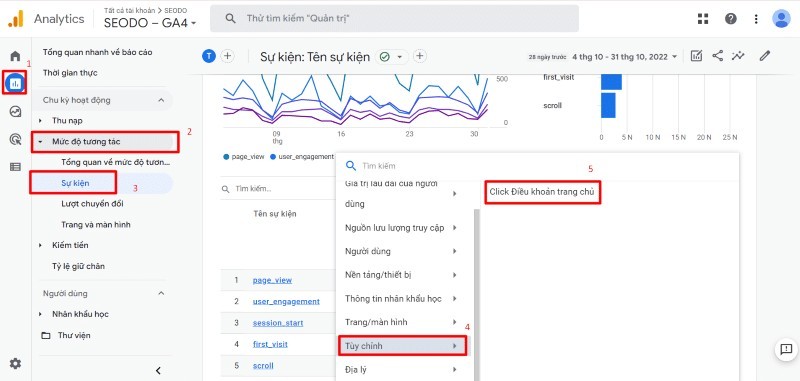
Task: Expand the Nhân khẩu học tree item
Action: pyautogui.click(x=40, y=314)
